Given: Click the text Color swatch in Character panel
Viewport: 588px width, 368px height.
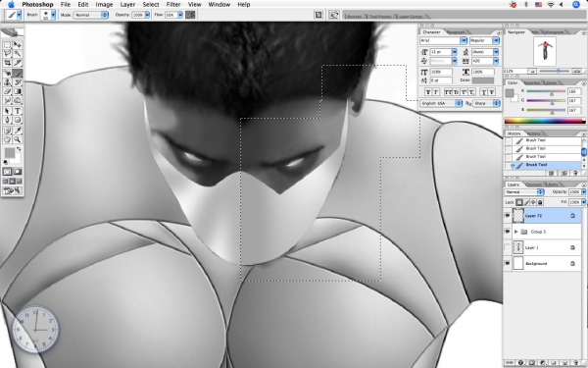Looking at the screenshot, I should [x=483, y=80].
